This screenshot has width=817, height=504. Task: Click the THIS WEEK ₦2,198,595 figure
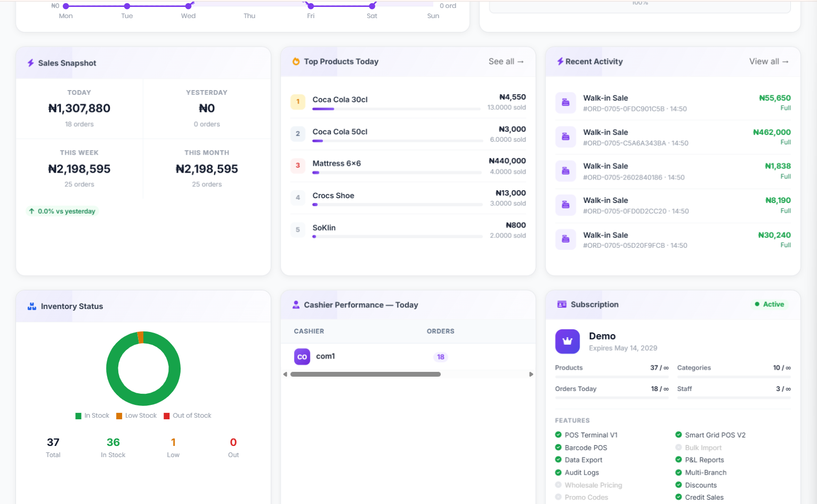79,169
